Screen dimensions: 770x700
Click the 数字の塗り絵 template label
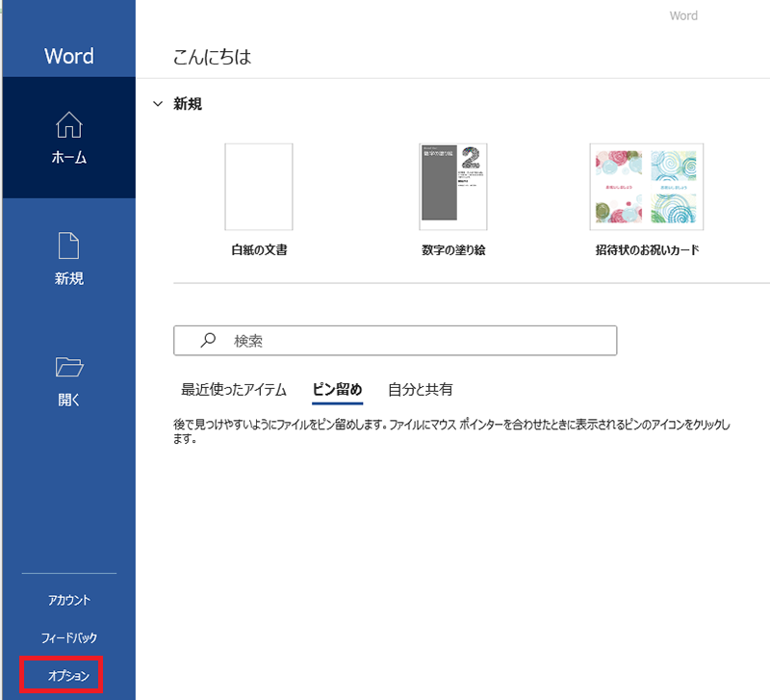[453, 250]
